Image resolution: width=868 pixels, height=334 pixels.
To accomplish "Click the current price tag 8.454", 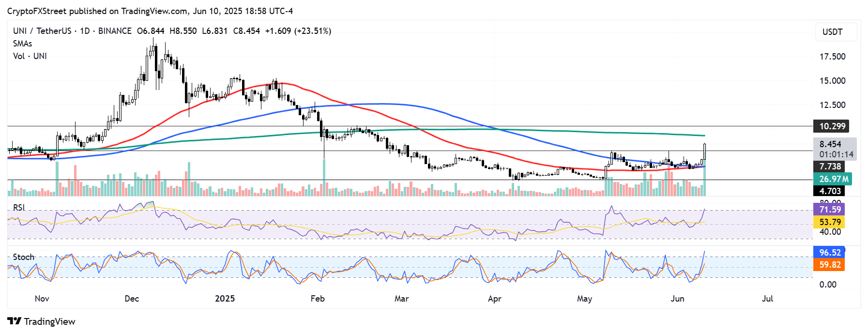I will pyautogui.click(x=831, y=144).
